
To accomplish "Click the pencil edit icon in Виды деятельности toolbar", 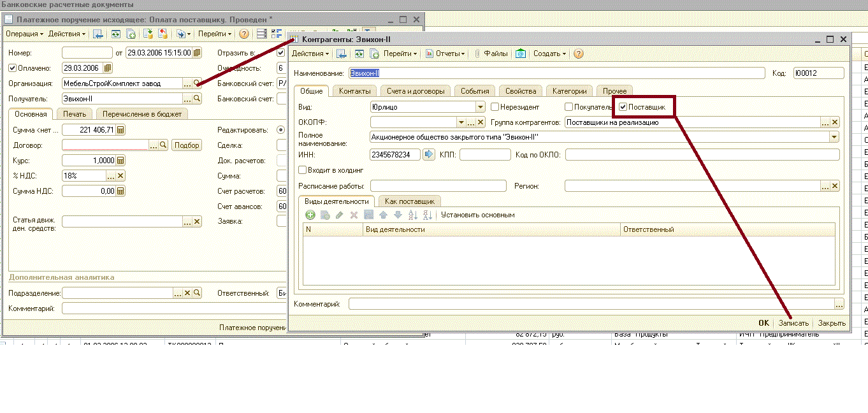I will click(x=339, y=215).
